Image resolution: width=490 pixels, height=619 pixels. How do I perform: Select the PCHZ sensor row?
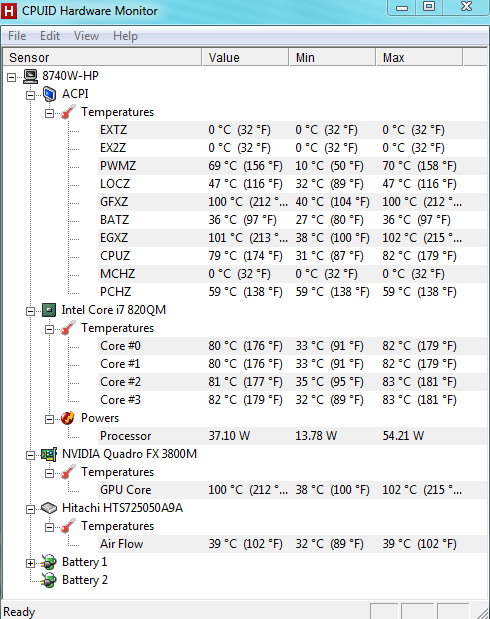coord(292,292)
